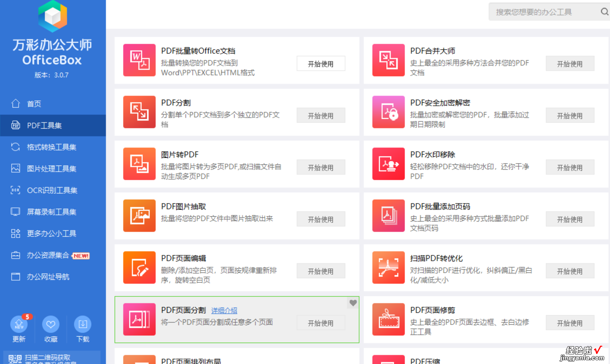Screen dimensions: 610x364
Task: Click the 扫描PDF转优化 title text
Action: pos(436,258)
